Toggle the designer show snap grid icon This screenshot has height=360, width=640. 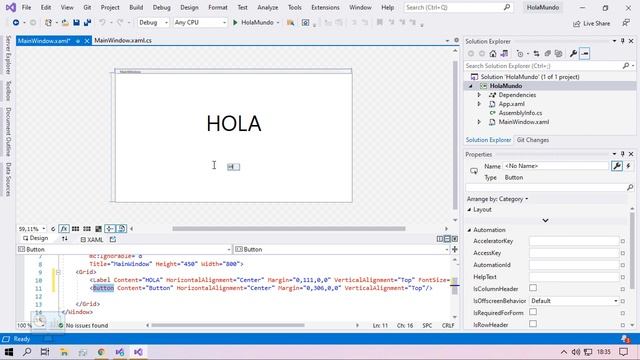pyautogui.click(x=76, y=229)
